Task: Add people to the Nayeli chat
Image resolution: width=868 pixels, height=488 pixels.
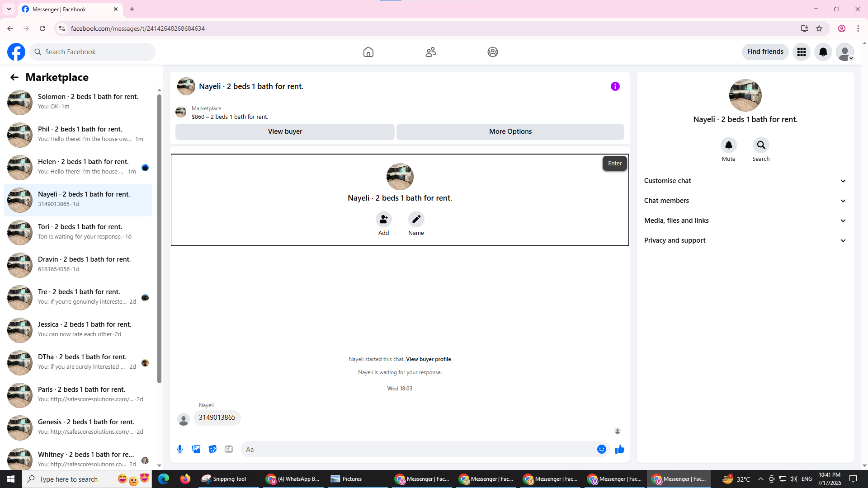Action: point(384,220)
